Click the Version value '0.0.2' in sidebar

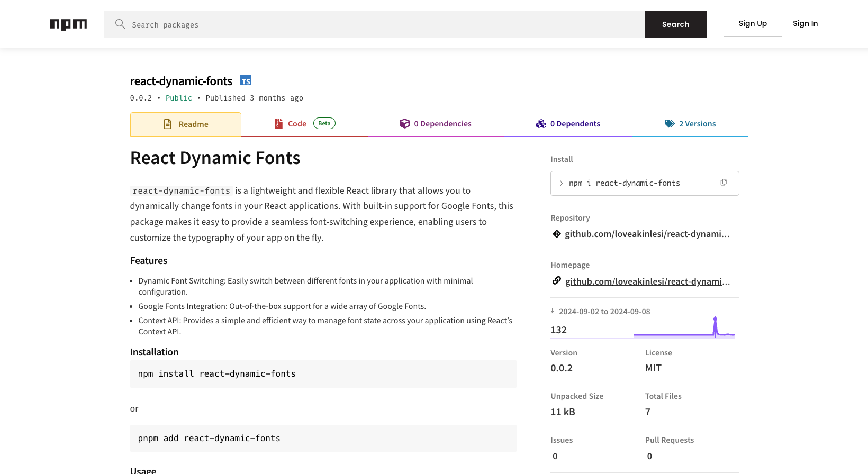click(562, 368)
